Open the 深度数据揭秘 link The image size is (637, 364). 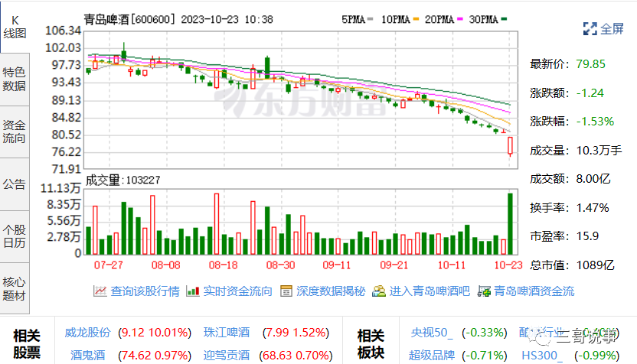click(x=331, y=291)
